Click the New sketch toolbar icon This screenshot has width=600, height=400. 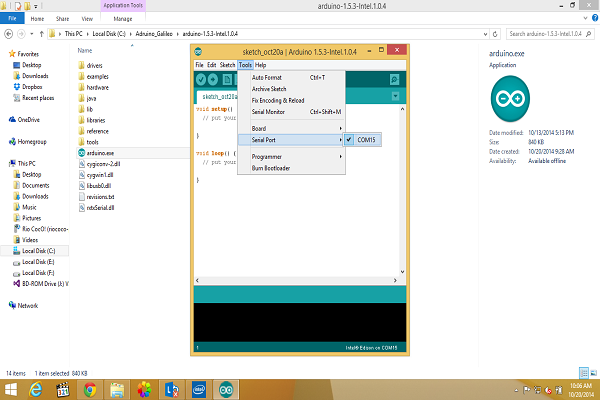click(227, 79)
